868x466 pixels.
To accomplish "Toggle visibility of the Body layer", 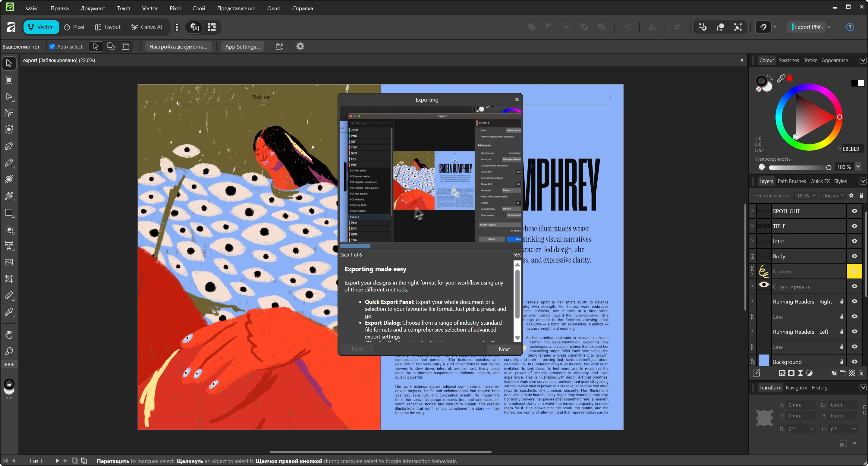I will pos(854,256).
